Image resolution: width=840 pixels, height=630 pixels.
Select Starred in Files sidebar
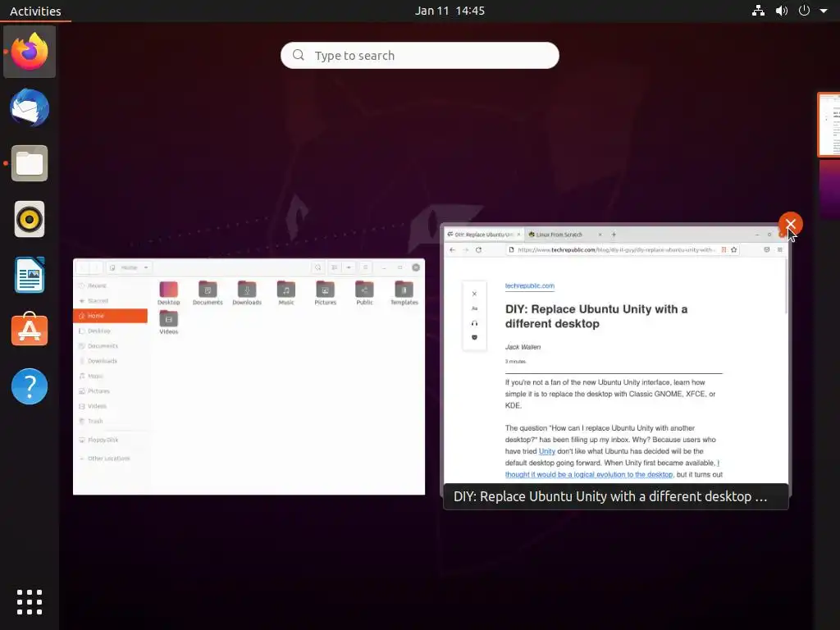111,300
